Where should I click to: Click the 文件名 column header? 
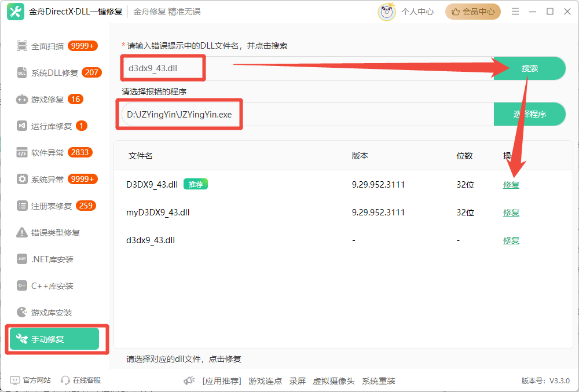coord(140,156)
